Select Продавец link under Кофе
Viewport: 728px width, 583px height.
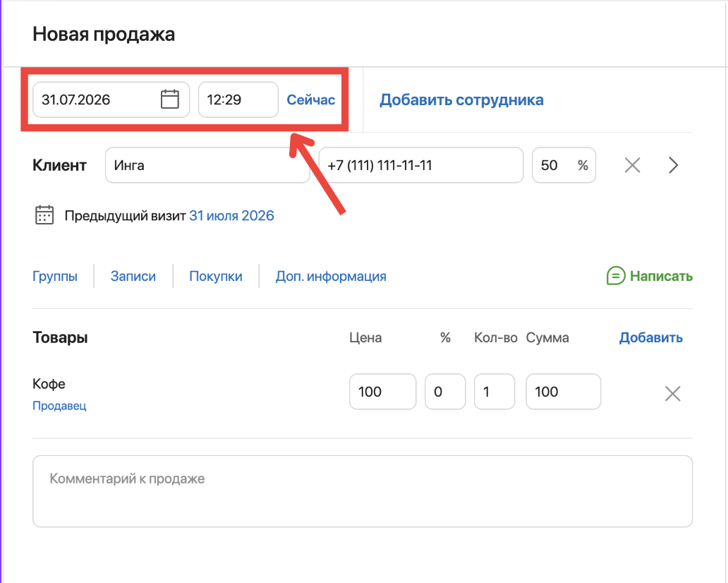(x=59, y=406)
